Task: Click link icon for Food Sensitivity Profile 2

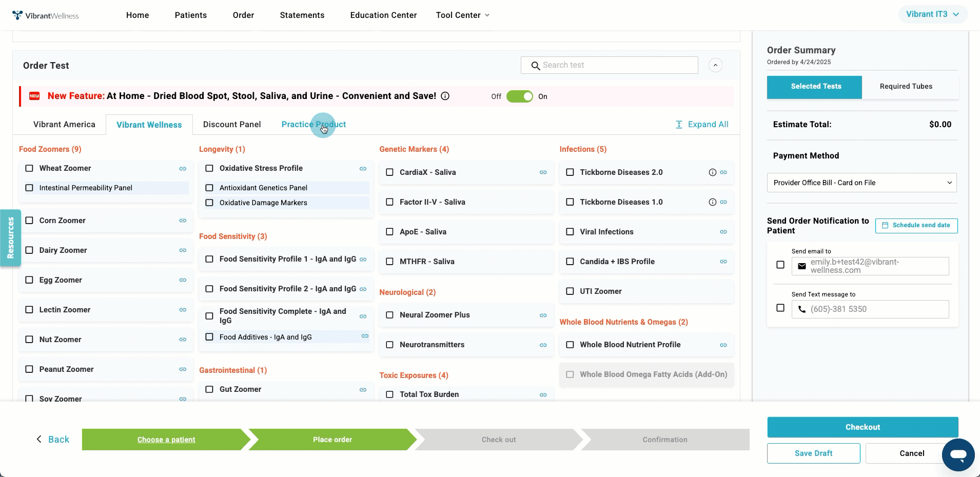Action: [363, 289]
